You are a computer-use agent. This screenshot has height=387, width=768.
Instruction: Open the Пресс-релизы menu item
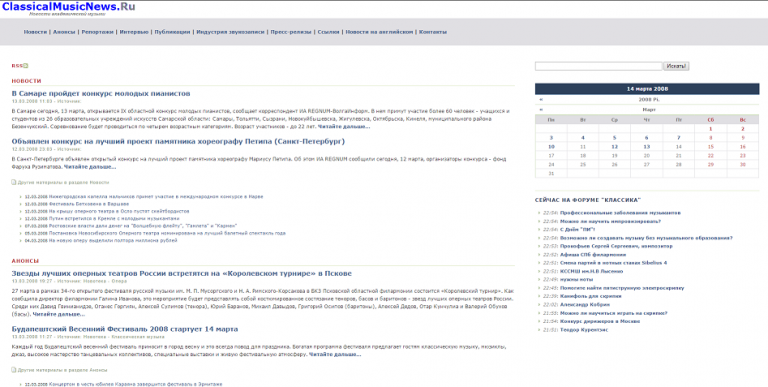291,32
